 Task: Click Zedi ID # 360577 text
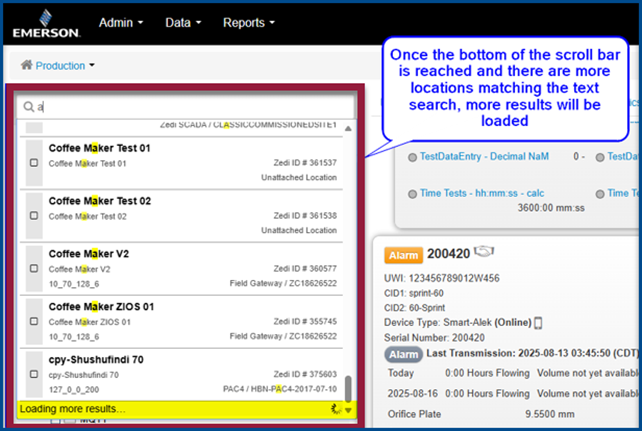[305, 269]
